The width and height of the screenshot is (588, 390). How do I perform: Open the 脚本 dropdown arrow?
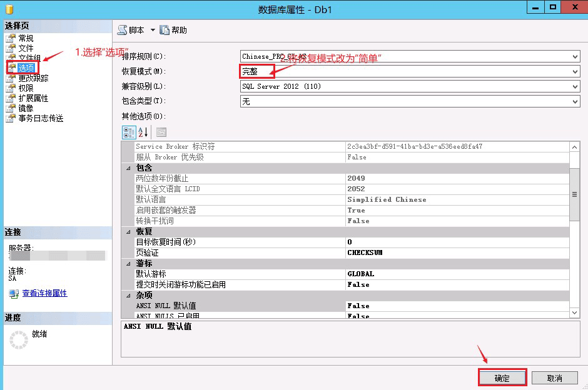click(153, 30)
